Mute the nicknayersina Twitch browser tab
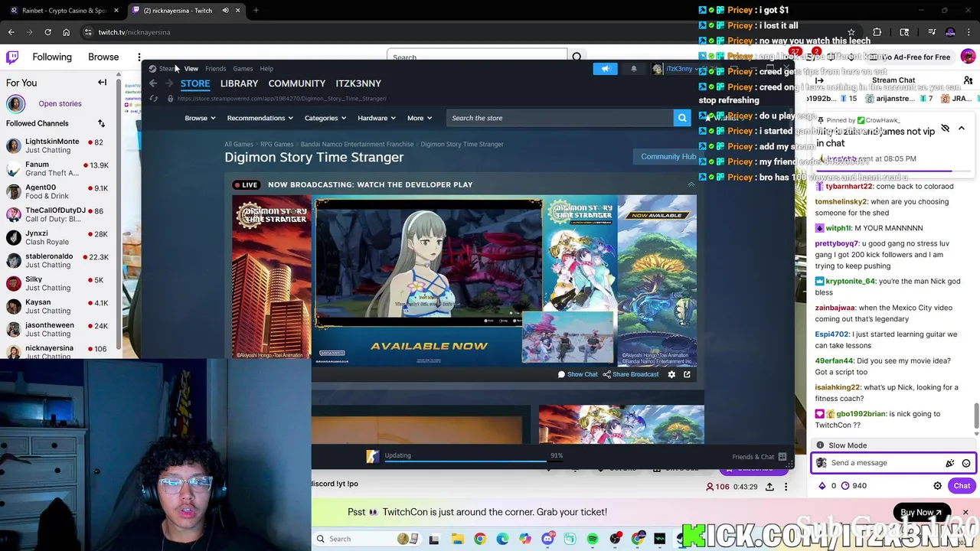The width and height of the screenshot is (980, 551). [225, 11]
